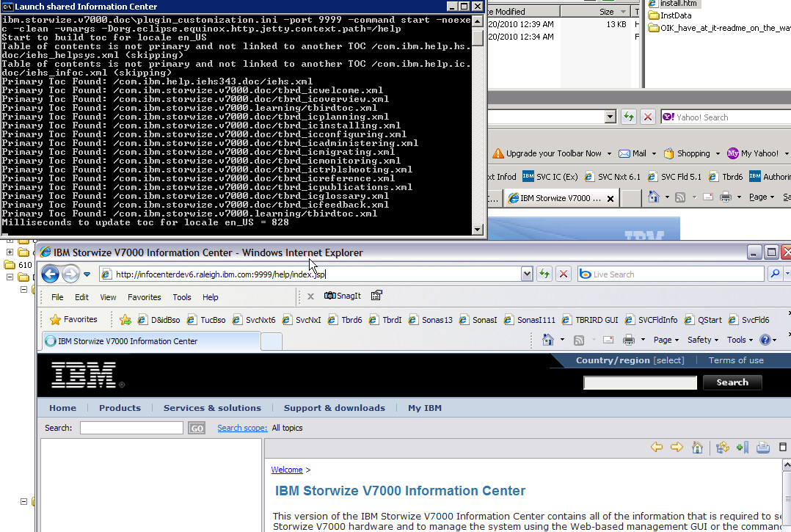This screenshot has width=791, height=532.
Task: Click the IBM header search field
Action: coord(640,383)
